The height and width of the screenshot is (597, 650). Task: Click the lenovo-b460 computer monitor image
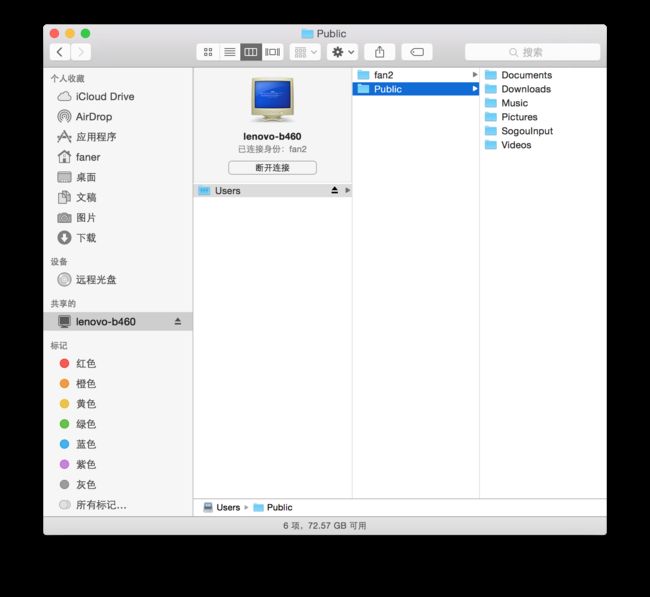pyautogui.click(x=272, y=100)
